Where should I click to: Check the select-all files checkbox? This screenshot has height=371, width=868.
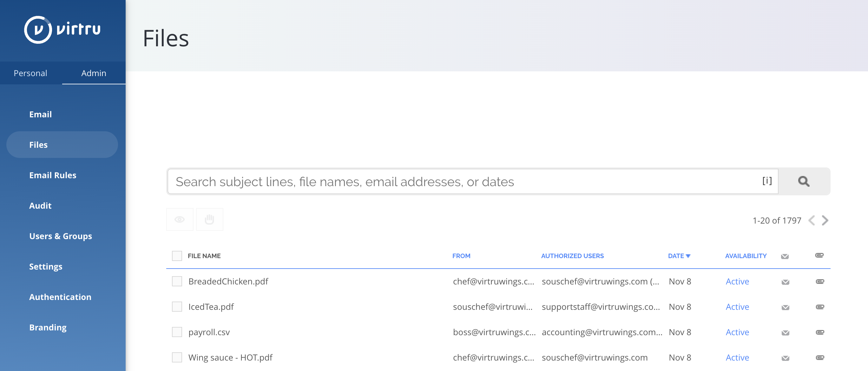[x=177, y=256]
